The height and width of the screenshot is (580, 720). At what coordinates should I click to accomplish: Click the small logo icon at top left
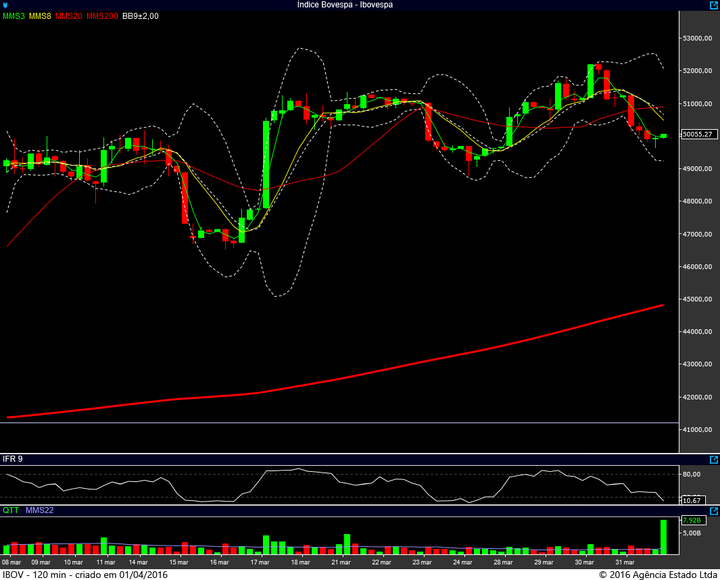pos(5,6)
